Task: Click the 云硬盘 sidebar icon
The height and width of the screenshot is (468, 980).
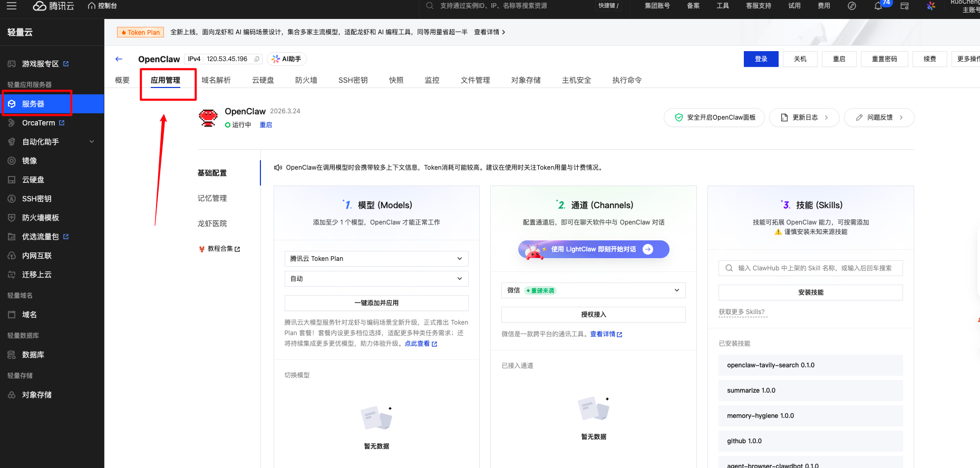Action: click(12, 180)
